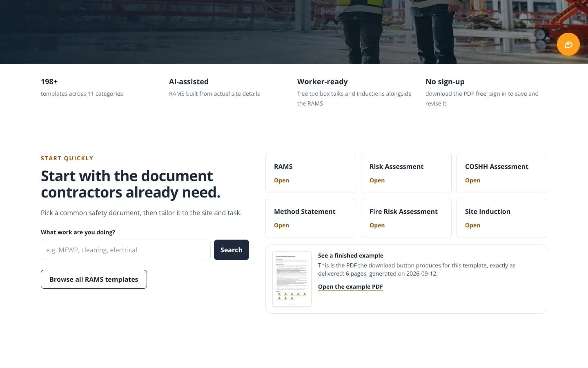Screen dimensions: 588x368
Task: Open the orange chat widget icon
Action: click(x=568, y=44)
